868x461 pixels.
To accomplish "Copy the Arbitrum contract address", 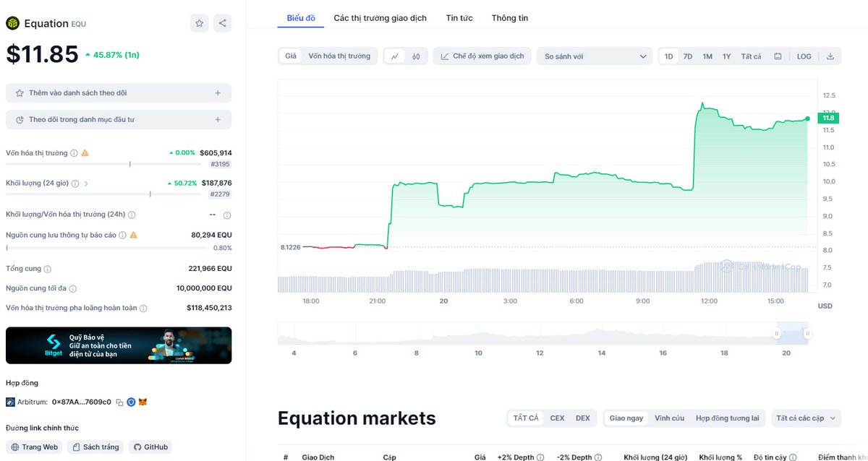I will 119,402.
